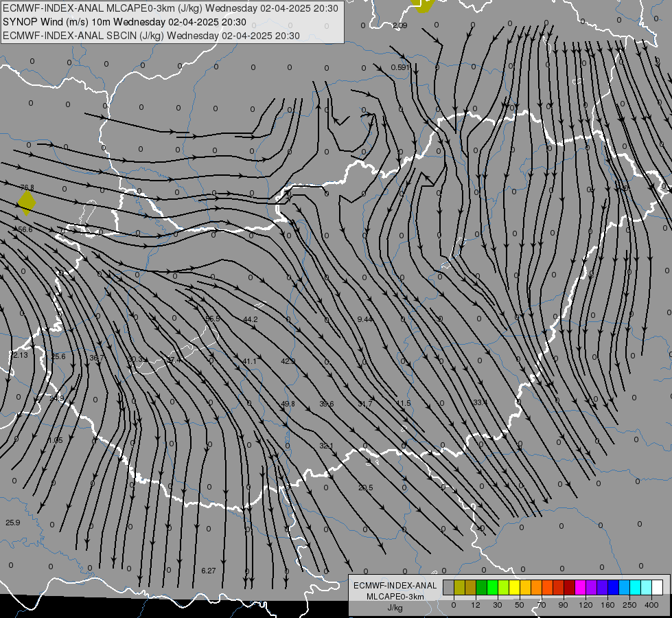This screenshot has width=672, height=618.
Task: Select the 37.4 map value
Action: coord(174,360)
